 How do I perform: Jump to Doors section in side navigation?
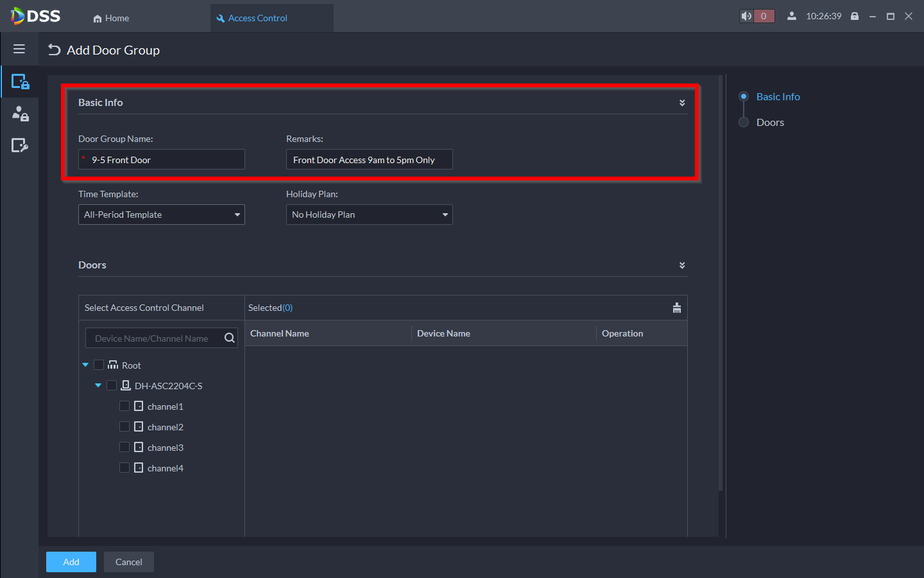coord(769,122)
